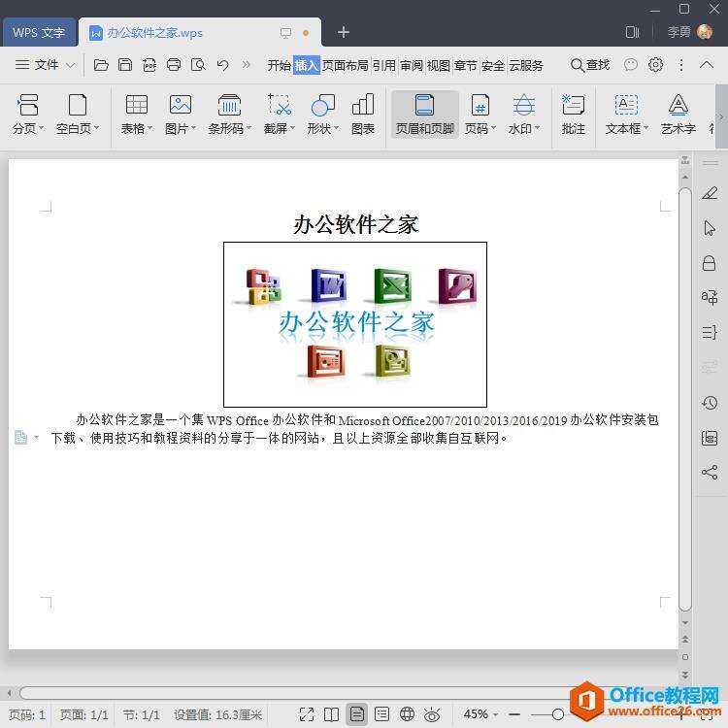Toggle reading layout book view
The width and height of the screenshot is (728, 728).
pos(331,714)
